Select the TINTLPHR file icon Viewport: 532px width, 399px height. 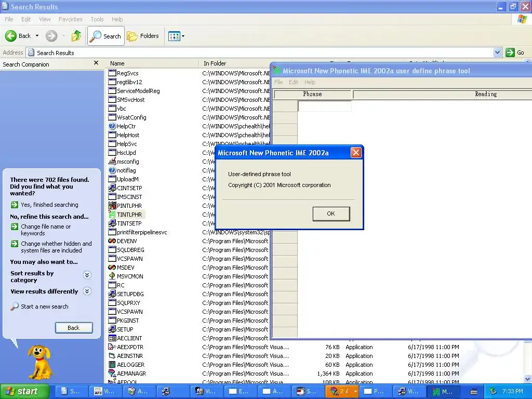(x=112, y=214)
